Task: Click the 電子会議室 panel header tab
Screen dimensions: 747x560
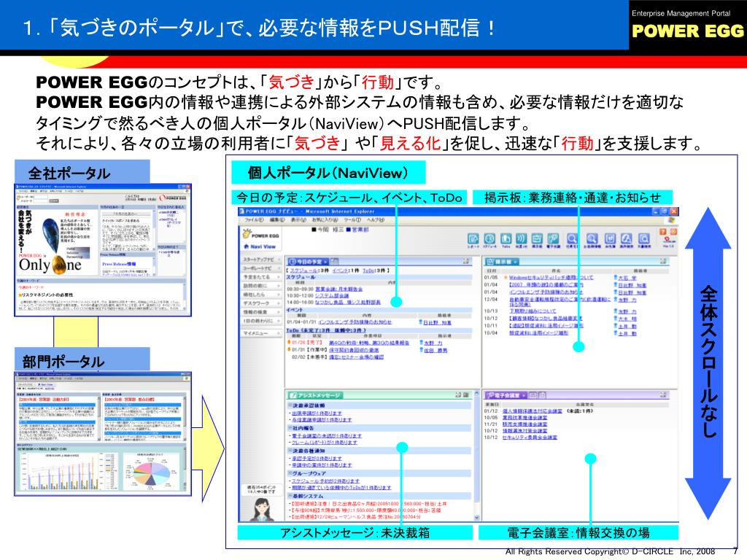Action: tap(505, 395)
